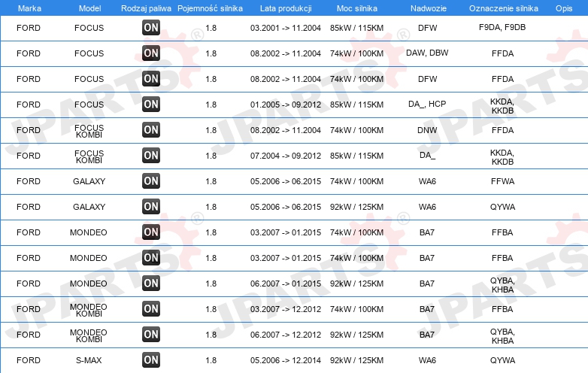Select MONDEO KOMBI in the 06.2007 row

click(x=89, y=335)
